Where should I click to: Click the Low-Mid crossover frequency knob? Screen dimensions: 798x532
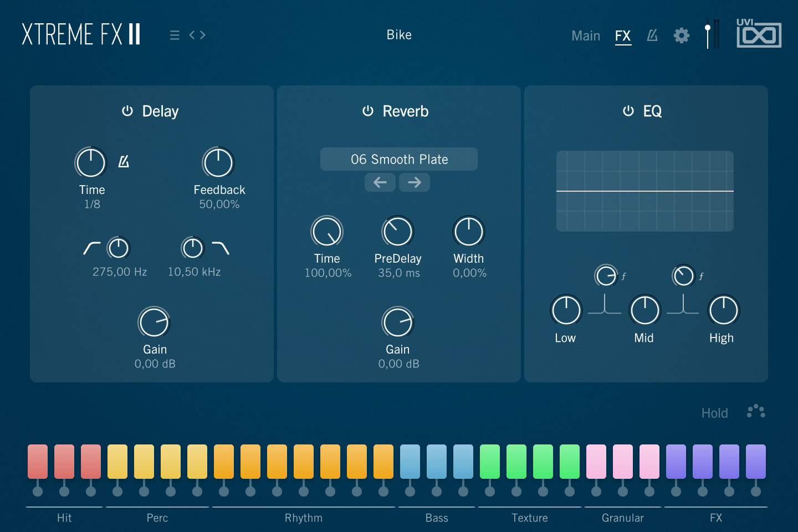(x=606, y=275)
